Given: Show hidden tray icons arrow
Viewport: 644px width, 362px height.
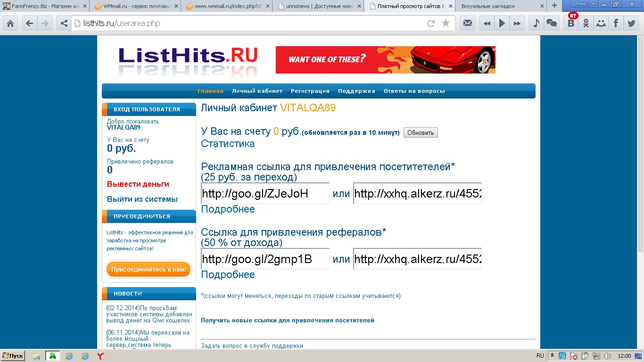Looking at the screenshot, I should 553,356.
